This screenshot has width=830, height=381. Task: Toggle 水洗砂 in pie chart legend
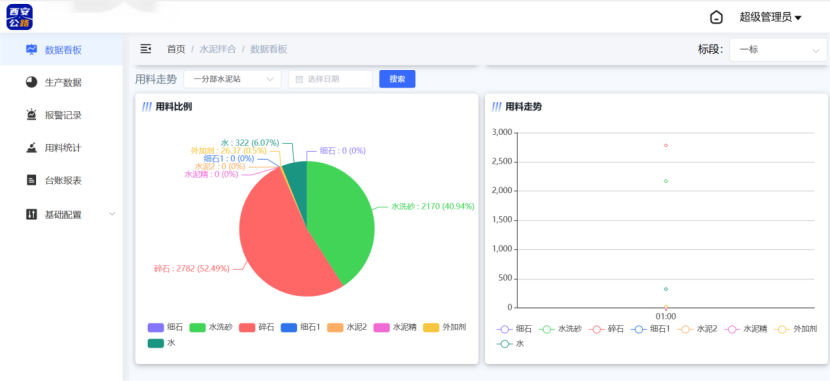(211, 327)
